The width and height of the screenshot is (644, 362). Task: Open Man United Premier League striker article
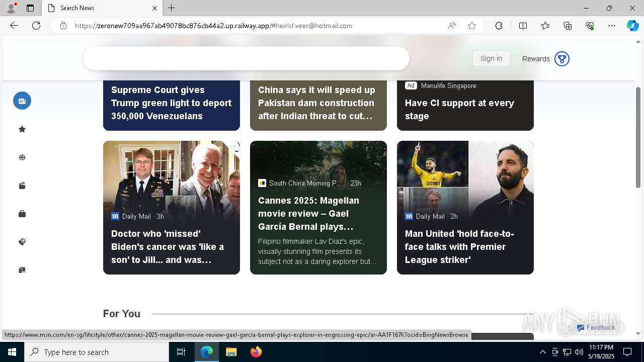pyautogui.click(x=465, y=208)
